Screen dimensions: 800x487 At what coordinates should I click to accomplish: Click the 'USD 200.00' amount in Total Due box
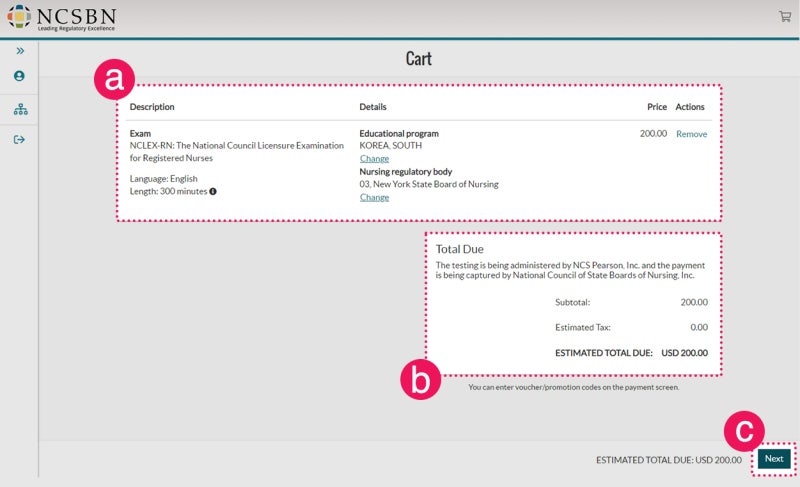(684, 353)
